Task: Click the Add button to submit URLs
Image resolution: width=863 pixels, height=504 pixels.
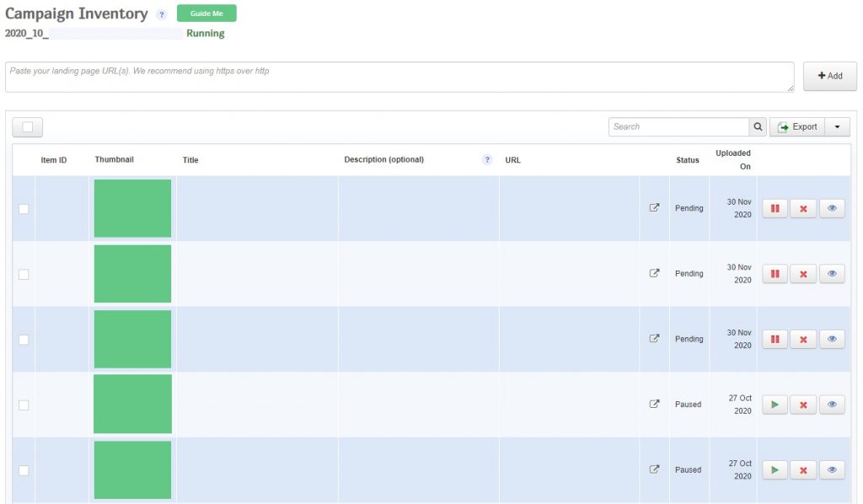Action: point(830,75)
